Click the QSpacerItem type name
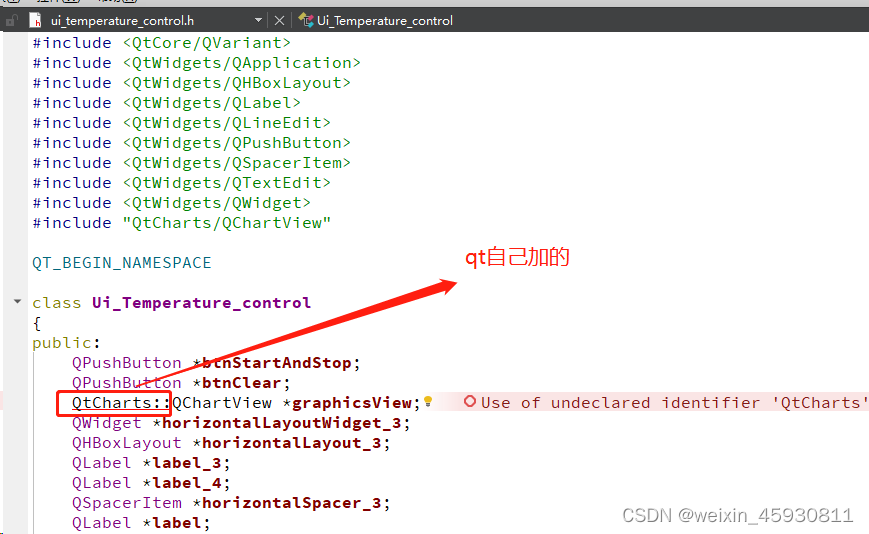This screenshot has width=869, height=534. click(126, 502)
